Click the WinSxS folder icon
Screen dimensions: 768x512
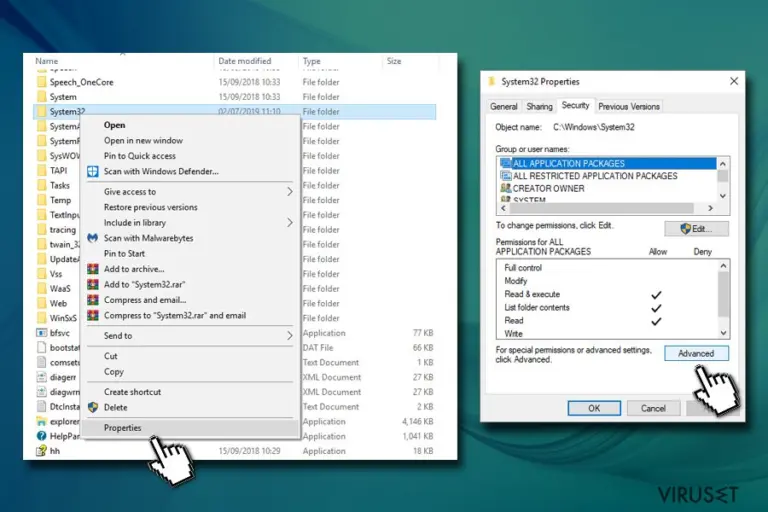[x=42, y=318]
